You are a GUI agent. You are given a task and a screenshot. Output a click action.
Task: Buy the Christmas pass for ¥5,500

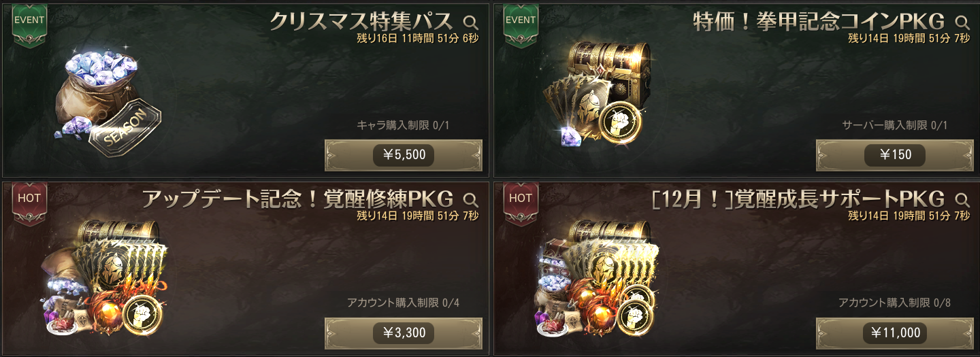click(x=404, y=155)
